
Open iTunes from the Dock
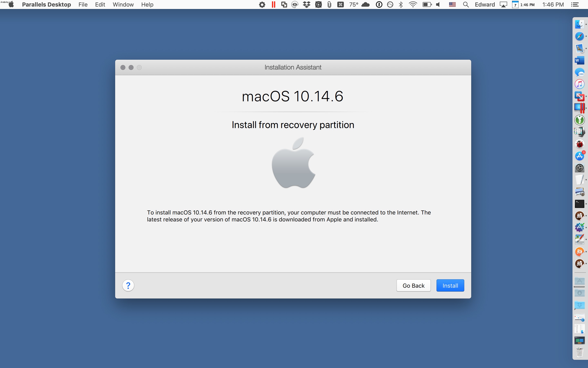(x=579, y=84)
